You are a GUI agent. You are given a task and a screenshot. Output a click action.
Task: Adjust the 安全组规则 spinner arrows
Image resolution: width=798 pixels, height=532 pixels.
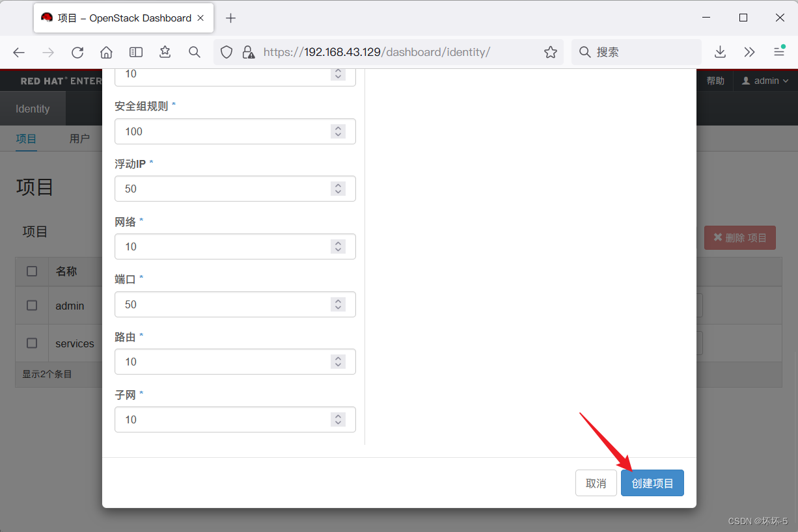pyautogui.click(x=338, y=131)
